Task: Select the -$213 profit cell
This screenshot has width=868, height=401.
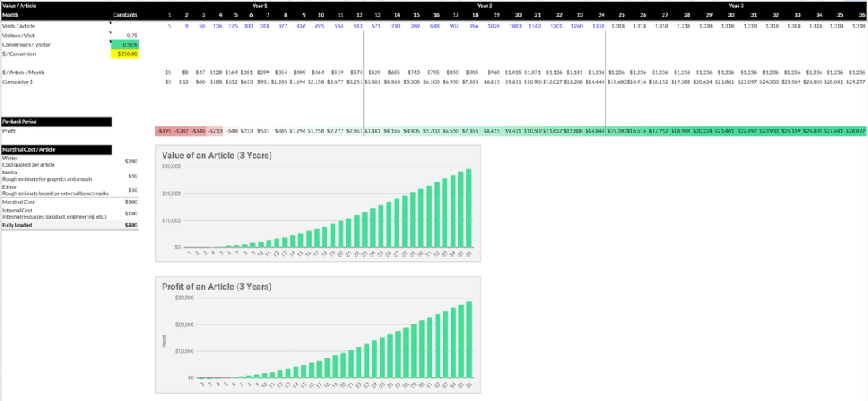Action: tap(215, 131)
